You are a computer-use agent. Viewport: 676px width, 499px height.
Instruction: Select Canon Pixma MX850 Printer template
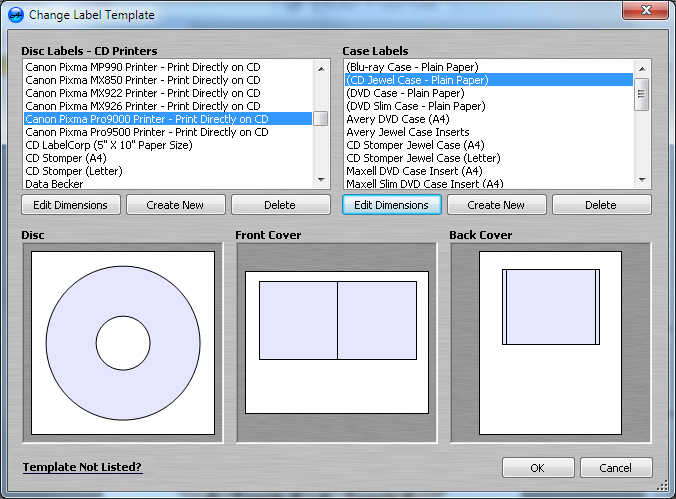pos(167,80)
